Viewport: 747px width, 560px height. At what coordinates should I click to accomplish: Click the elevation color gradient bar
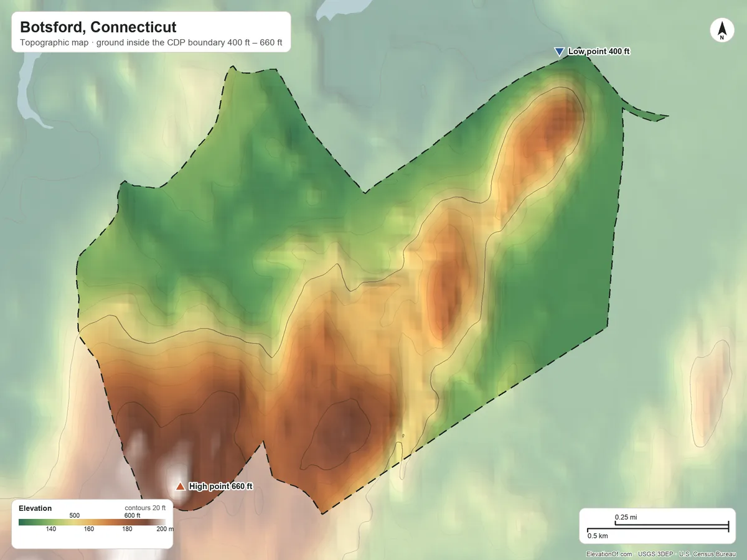(x=92, y=522)
